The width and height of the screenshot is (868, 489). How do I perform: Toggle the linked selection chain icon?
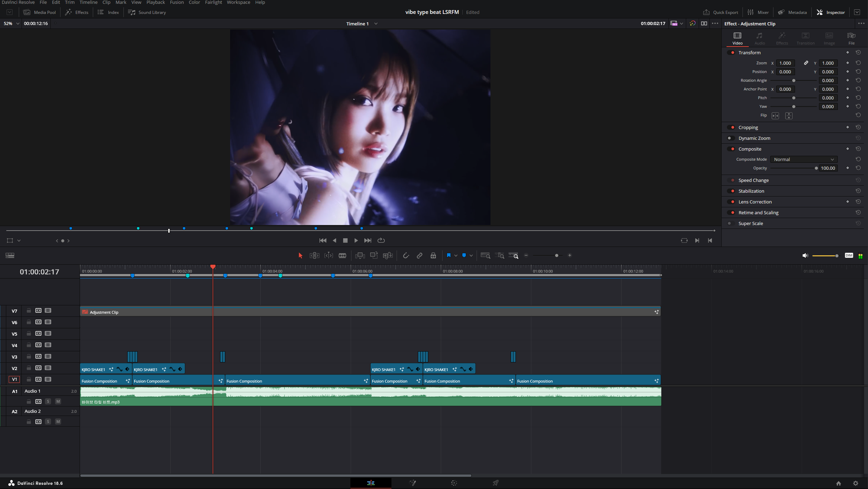[x=420, y=256]
